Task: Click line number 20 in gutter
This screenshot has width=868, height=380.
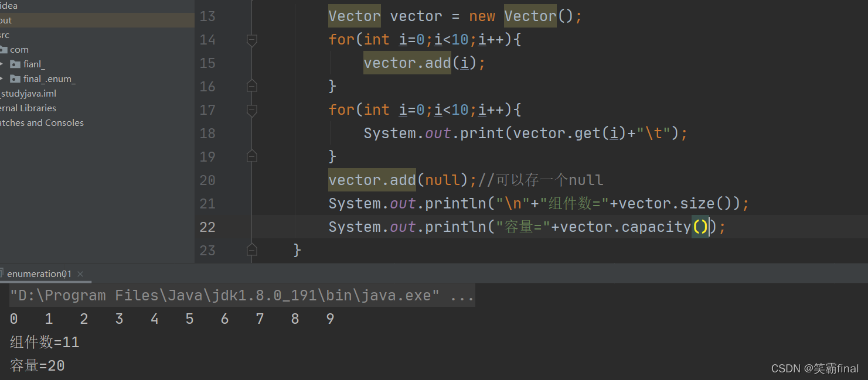Action: 207,180
